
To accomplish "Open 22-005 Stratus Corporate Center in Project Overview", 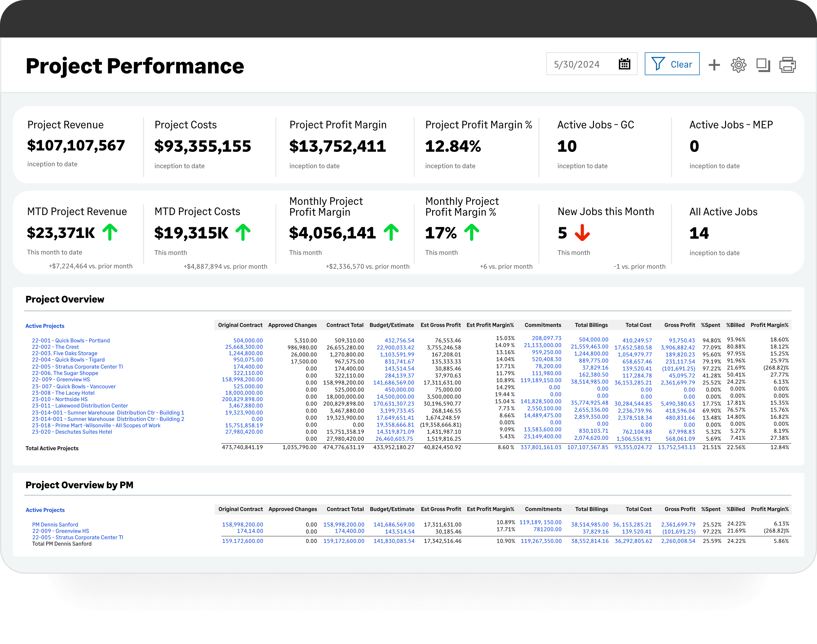I will (77, 366).
